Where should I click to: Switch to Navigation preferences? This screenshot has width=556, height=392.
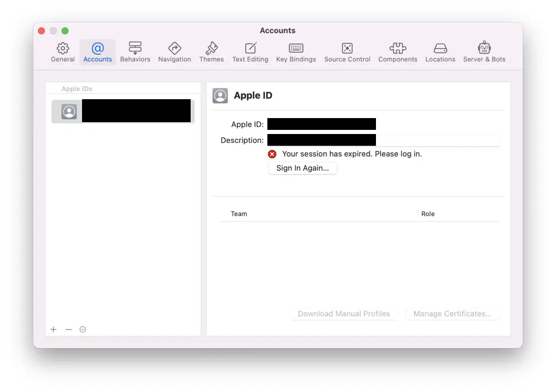point(174,52)
